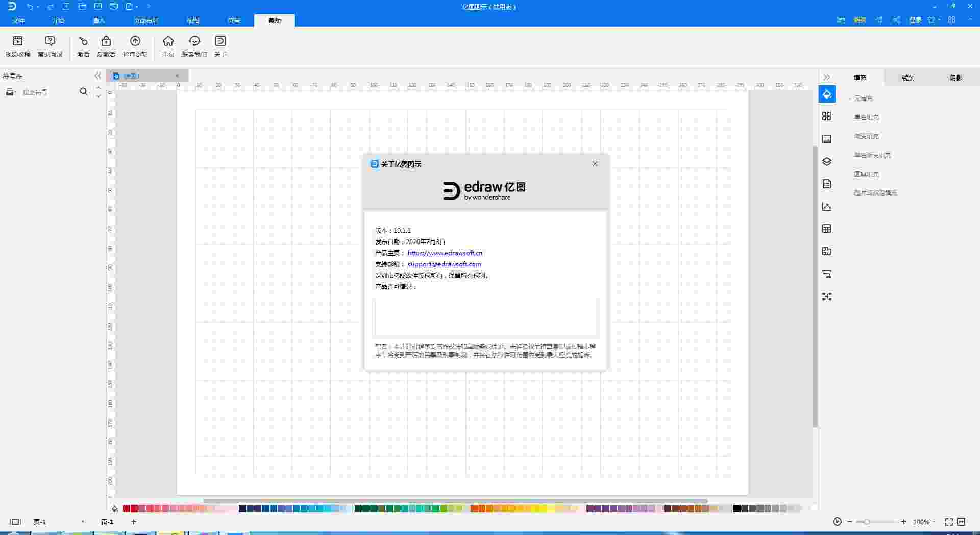Screen dimensions: 980x535
Task: Close the 关于亿图图示 about dialog
Action: [x=595, y=164]
